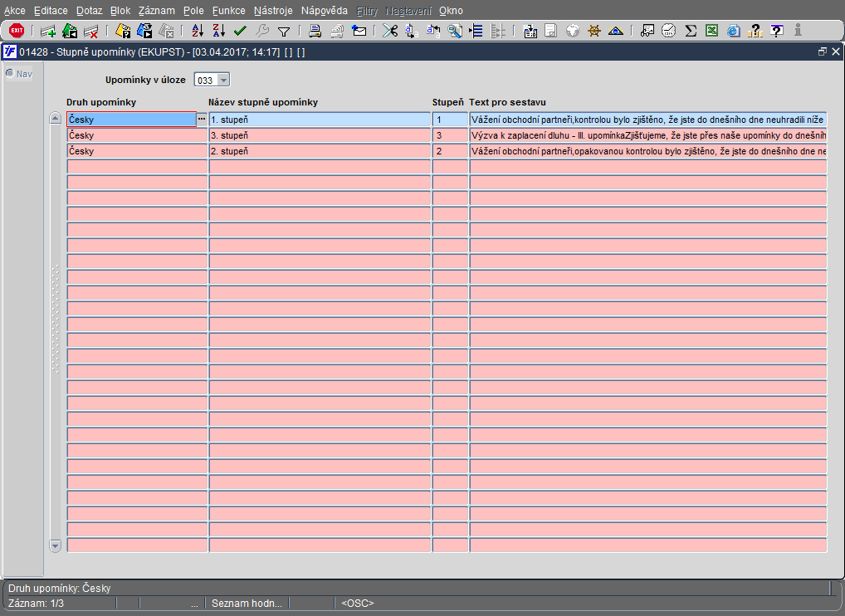Sort ascending with the A-Z icon

click(x=198, y=32)
